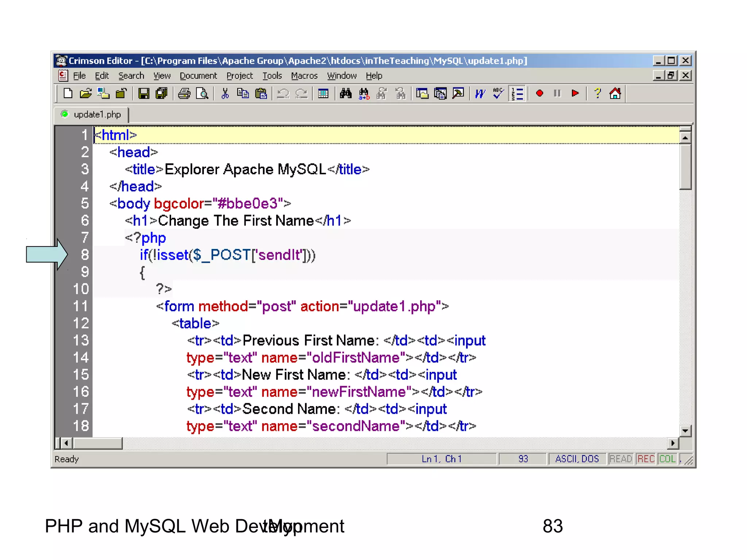The width and height of the screenshot is (747, 560).
Task: Click the close document folder icon
Action: (x=121, y=94)
